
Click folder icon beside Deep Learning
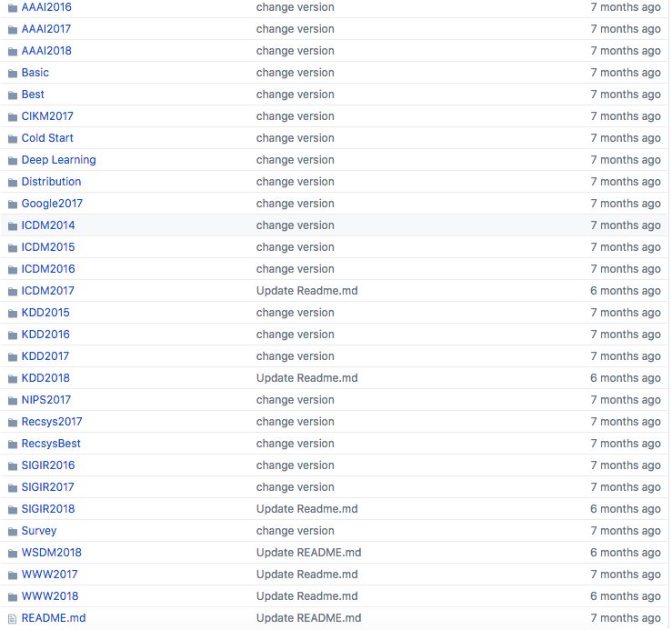(x=13, y=161)
